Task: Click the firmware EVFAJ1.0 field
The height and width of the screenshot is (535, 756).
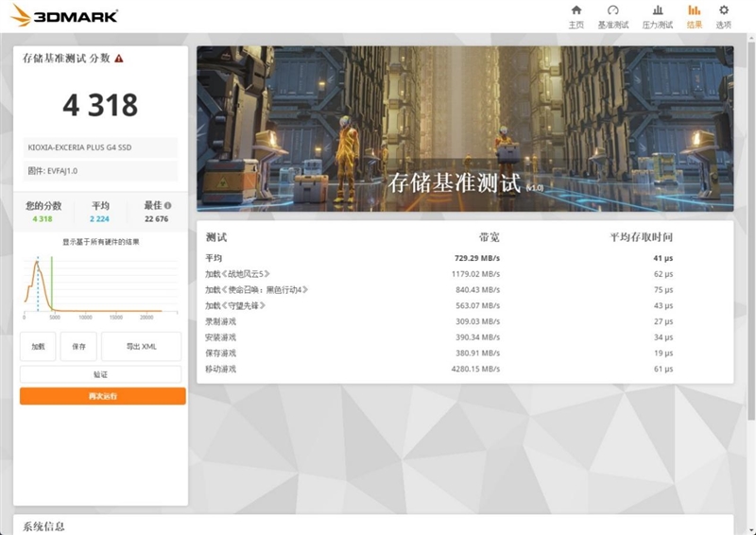Action: click(100, 171)
